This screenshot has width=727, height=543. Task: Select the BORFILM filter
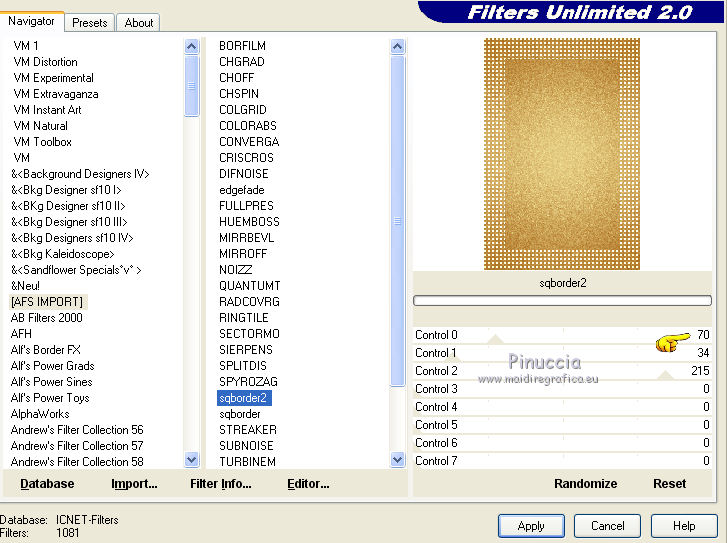tap(242, 46)
